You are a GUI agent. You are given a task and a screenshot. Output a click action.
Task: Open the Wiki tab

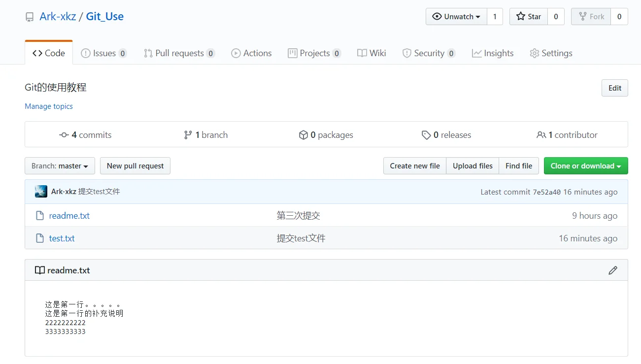371,53
